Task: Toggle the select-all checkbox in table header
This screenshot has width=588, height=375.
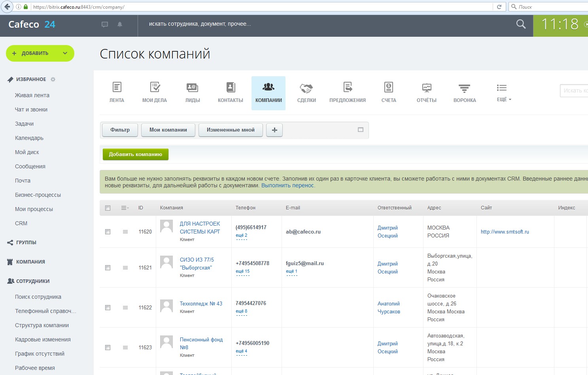Action: click(x=108, y=208)
